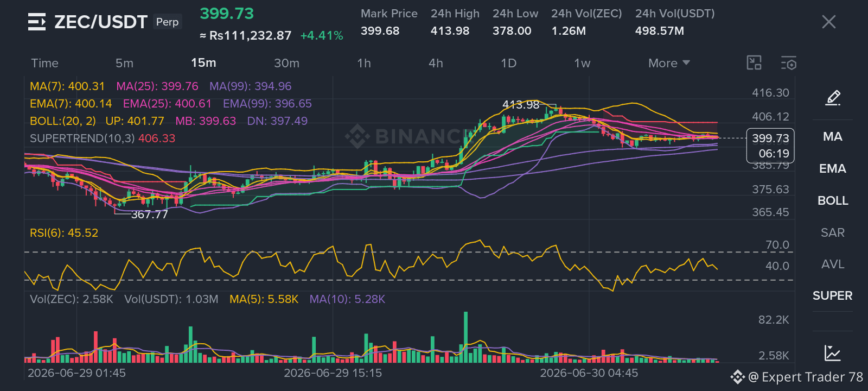Expand the More intervals dropdown
Image resolution: width=868 pixels, height=391 pixels.
[x=669, y=64]
